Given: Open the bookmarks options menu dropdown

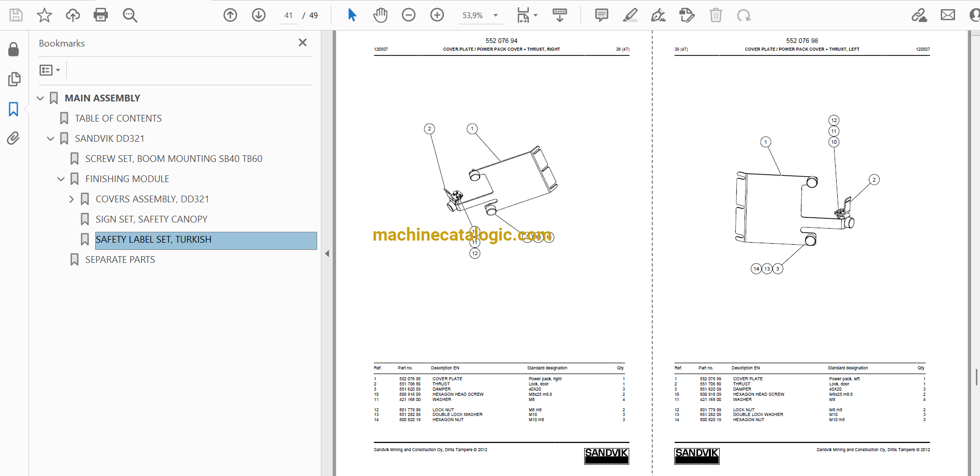Looking at the screenshot, I should (50, 70).
